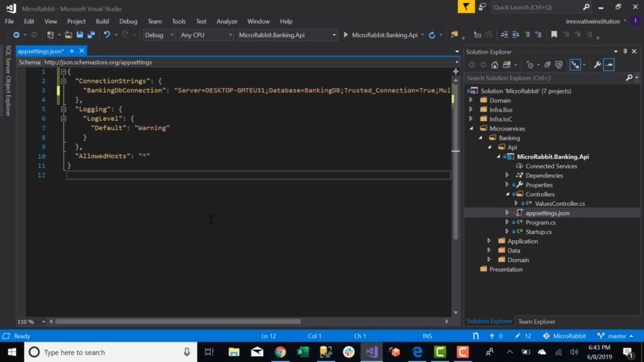Open Visual Studio from the Windows taskbar

371,352
